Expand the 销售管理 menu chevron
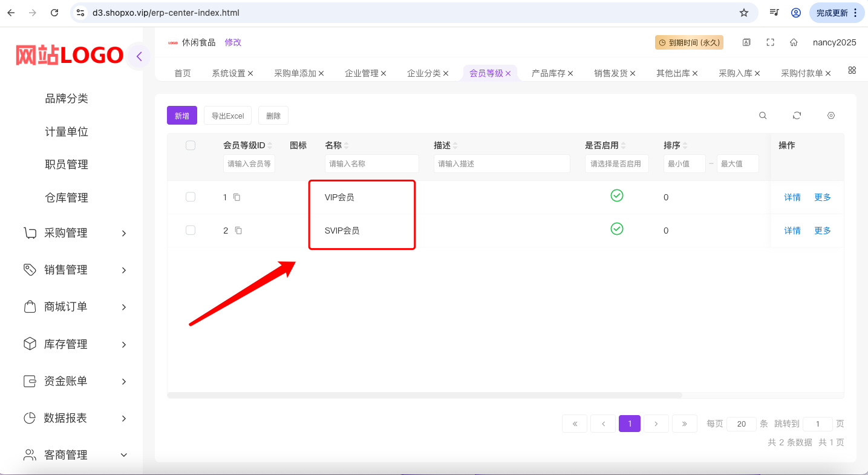The height and width of the screenshot is (475, 868). pos(124,270)
